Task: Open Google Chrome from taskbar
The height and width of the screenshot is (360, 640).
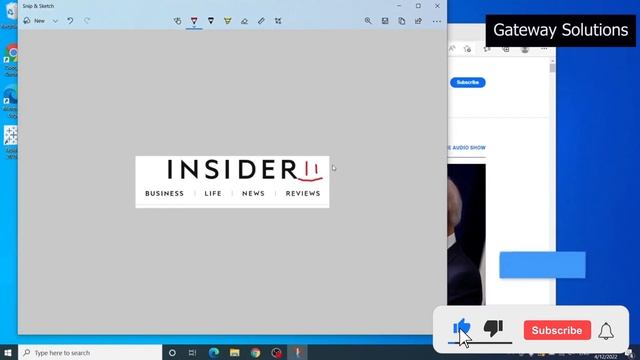Action: pos(256,353)
